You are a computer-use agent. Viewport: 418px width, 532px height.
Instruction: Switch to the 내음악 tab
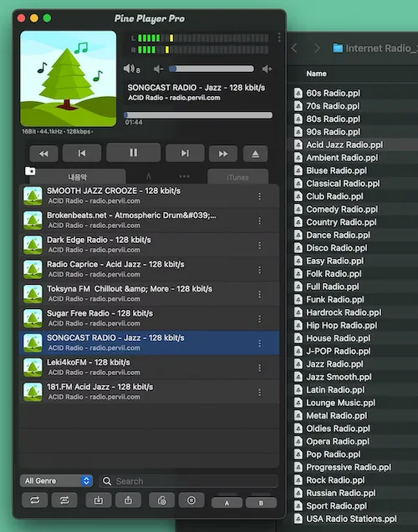(78, 177)
